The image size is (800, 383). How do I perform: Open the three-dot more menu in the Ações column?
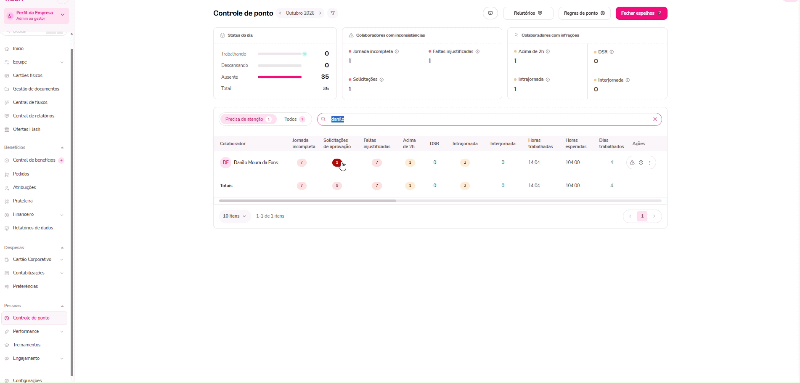point(649,163)
